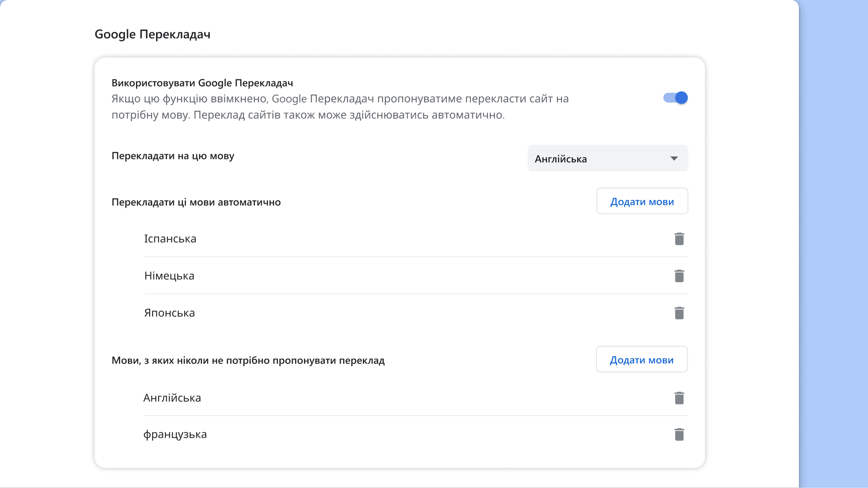This screenshot has height=488, width=868.
Task: Click the Google Перекладач heading
Action: [153, 34]
